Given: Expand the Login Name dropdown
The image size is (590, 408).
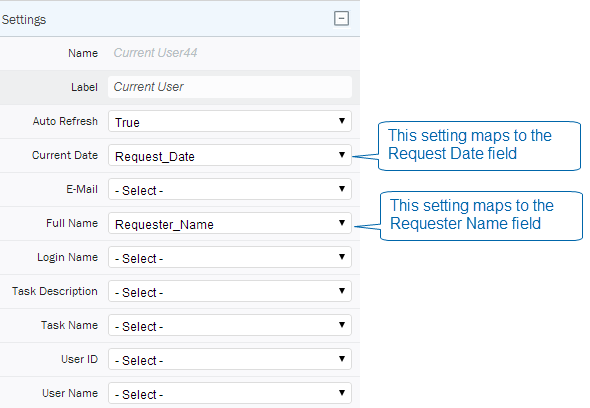Looking at the screenshot, I should (x=230, y=257).
